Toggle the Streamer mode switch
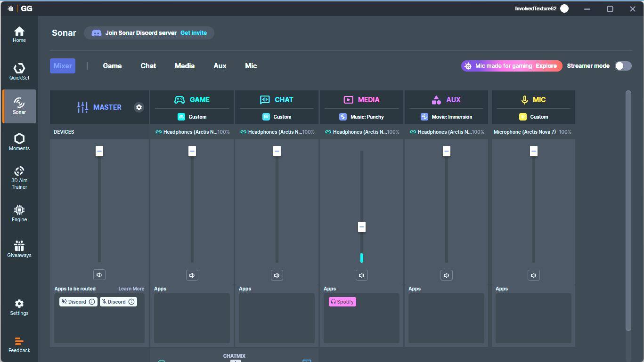 [623, 66]
